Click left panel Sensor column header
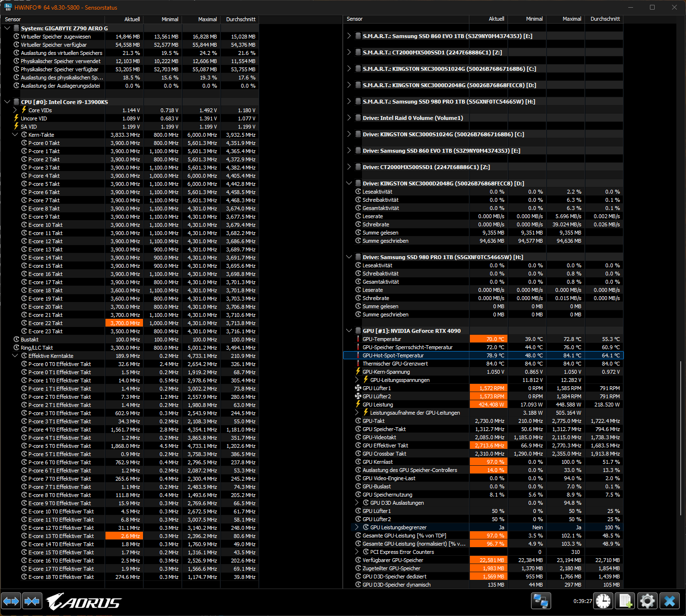The image size is (686, 616). pyautogui.click(x=52, y=19)
